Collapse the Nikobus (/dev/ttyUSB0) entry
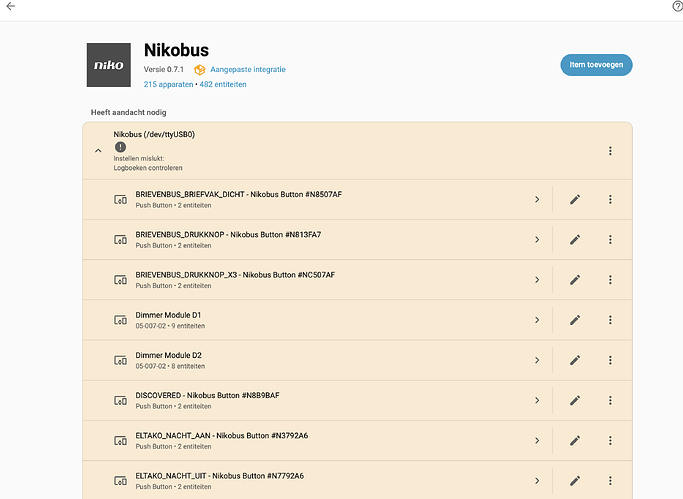This screenshot has height=499, width=683. pos(98,151)
